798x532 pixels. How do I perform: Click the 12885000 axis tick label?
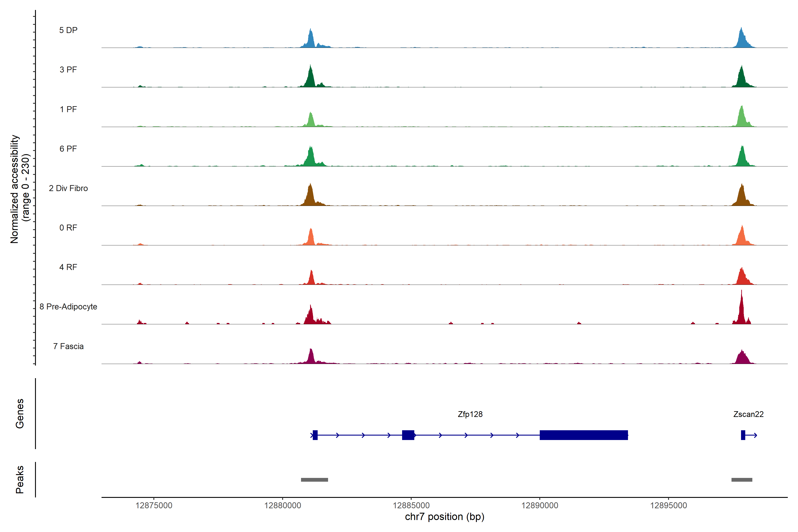pyautogui.click(x=411, y=505)
